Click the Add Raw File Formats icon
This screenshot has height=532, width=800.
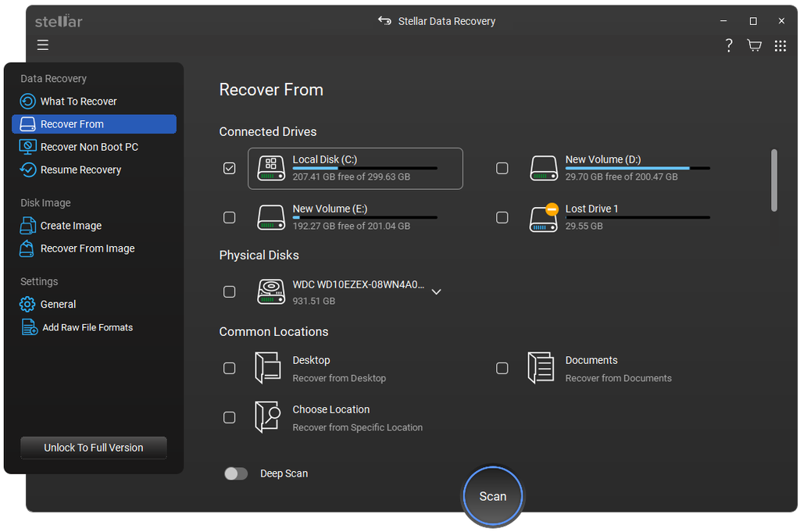click(x=29, y=327)
